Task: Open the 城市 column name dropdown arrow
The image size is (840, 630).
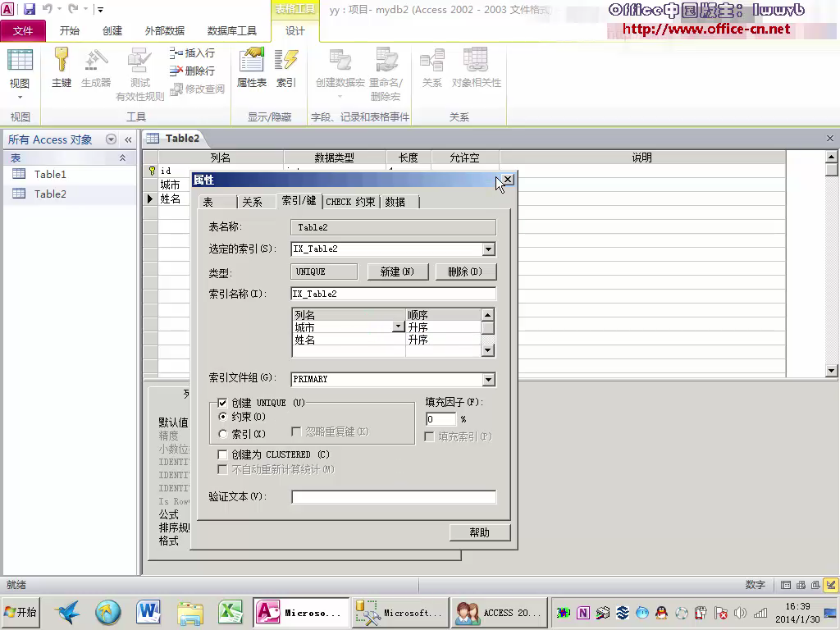Action: [x=398, y=326]
